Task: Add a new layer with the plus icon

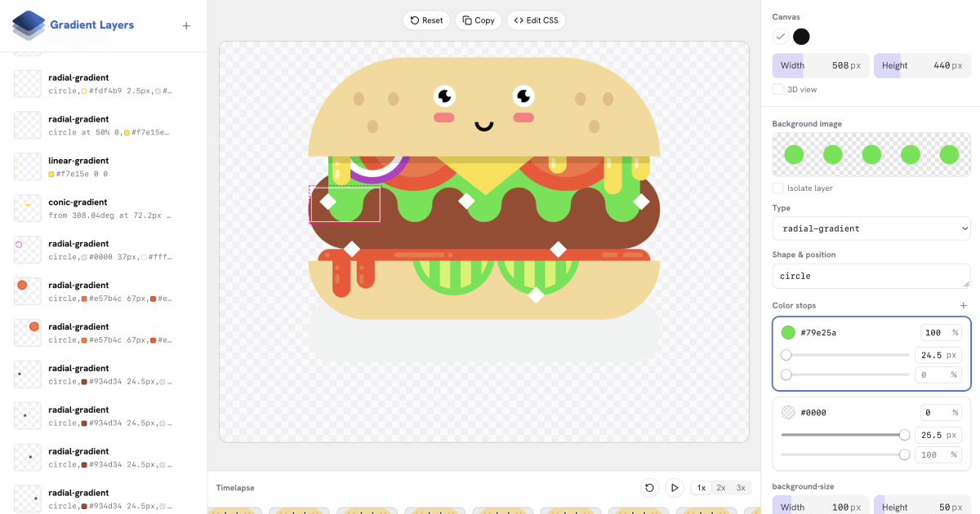Action: pyautogui.click(x=186, y=25)
